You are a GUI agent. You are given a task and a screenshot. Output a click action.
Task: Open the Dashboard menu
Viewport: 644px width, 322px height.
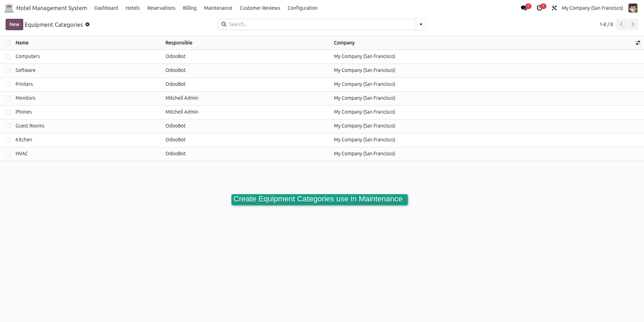(x=106, y=8)
